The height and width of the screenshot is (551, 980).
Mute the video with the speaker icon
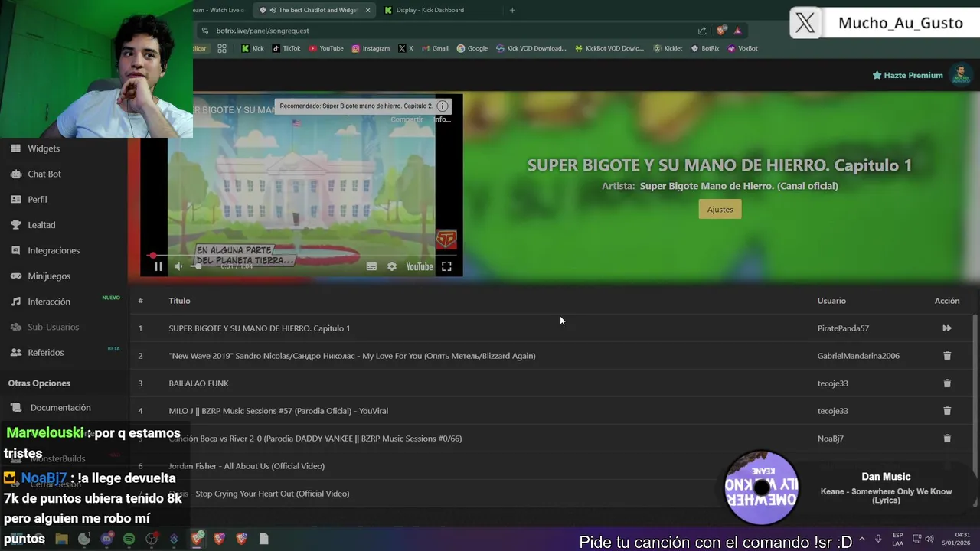point(178,266)
